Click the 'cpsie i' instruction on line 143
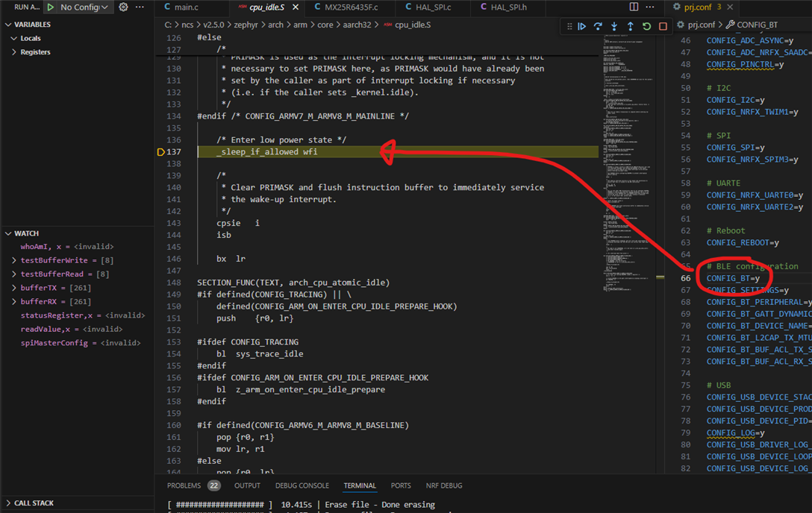Viewport: 812px width, 513px height. 238,223
